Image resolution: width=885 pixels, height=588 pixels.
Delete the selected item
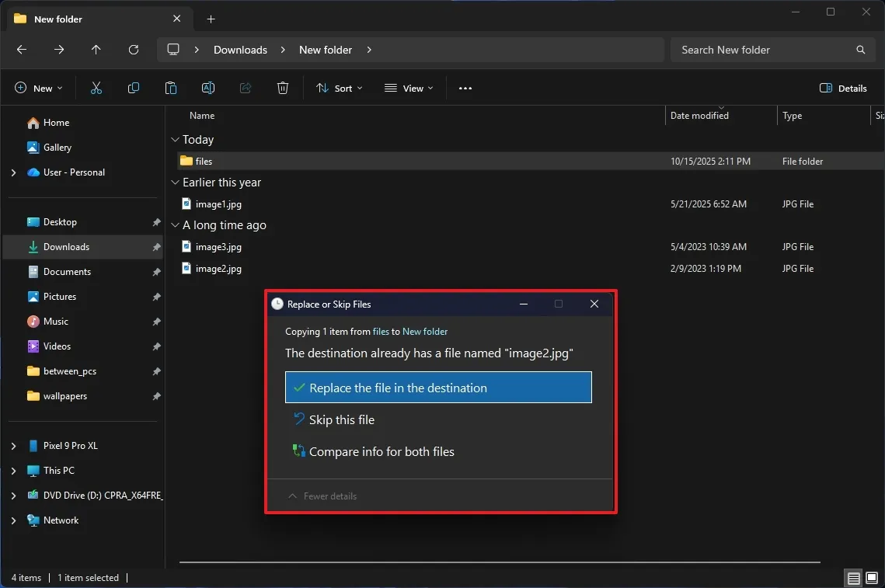pos(282,88)
